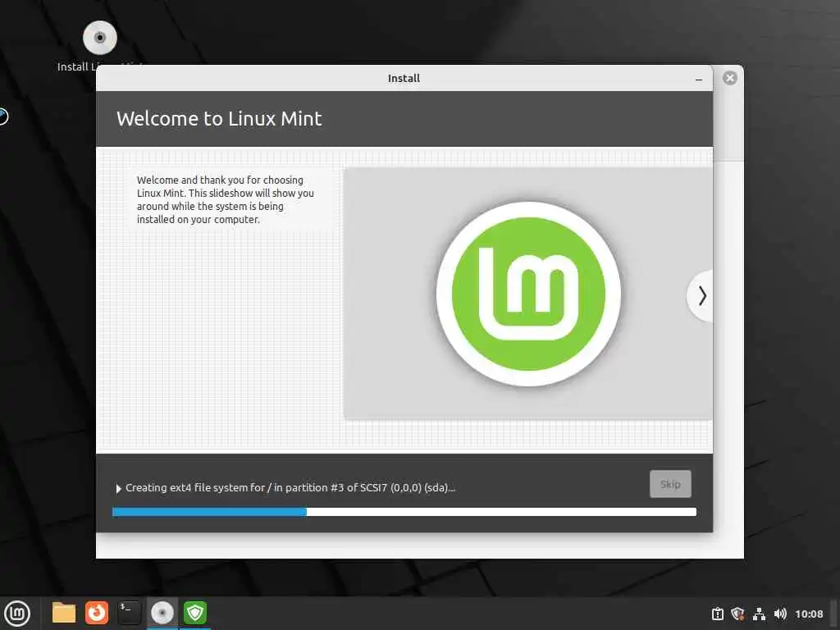This screenshot has width=840, height=630.
Task: Click the Skip button
Action: click(670, 484)
